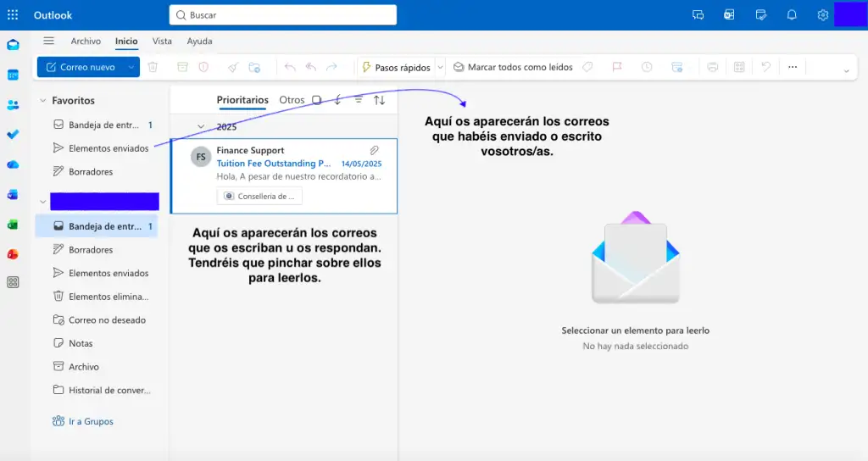The image size is (868, 461).
Task: Open the settings gear icon
Action: tap(822, 15)
